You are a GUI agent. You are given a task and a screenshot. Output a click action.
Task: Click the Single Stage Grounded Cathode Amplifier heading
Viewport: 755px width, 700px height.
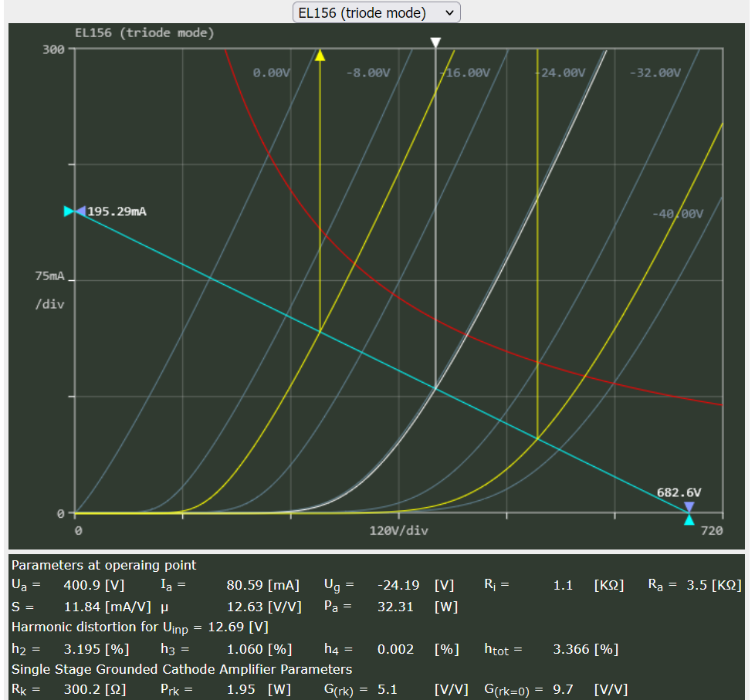coord(181,669)
